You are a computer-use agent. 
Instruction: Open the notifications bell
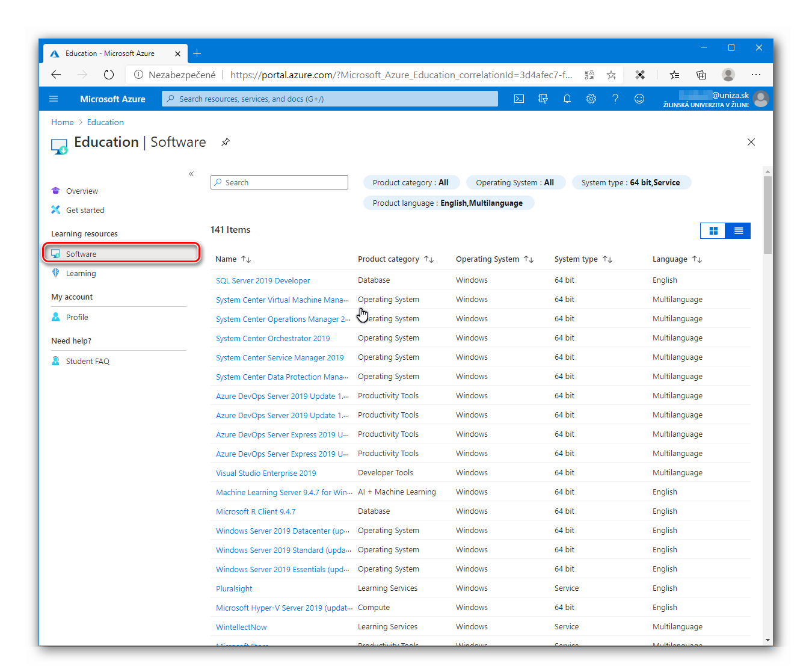(567, 99)
